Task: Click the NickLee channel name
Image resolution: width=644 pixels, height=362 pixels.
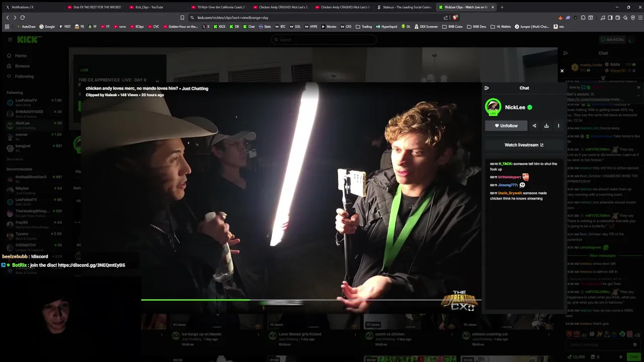Action: point(515,107)
